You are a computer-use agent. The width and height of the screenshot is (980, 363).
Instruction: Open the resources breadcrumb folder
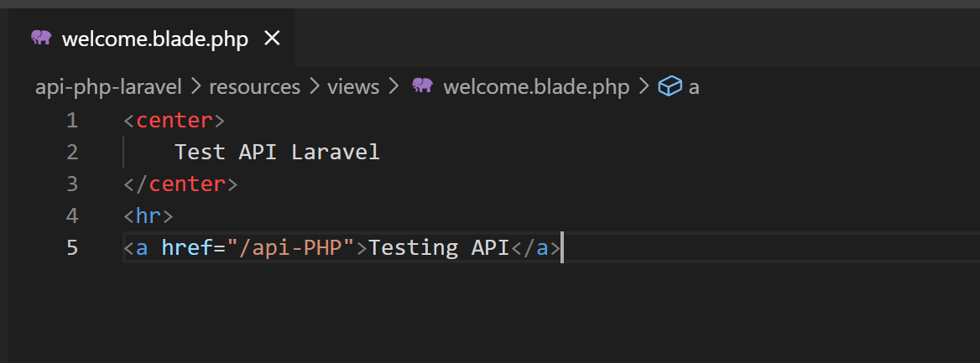254,87
